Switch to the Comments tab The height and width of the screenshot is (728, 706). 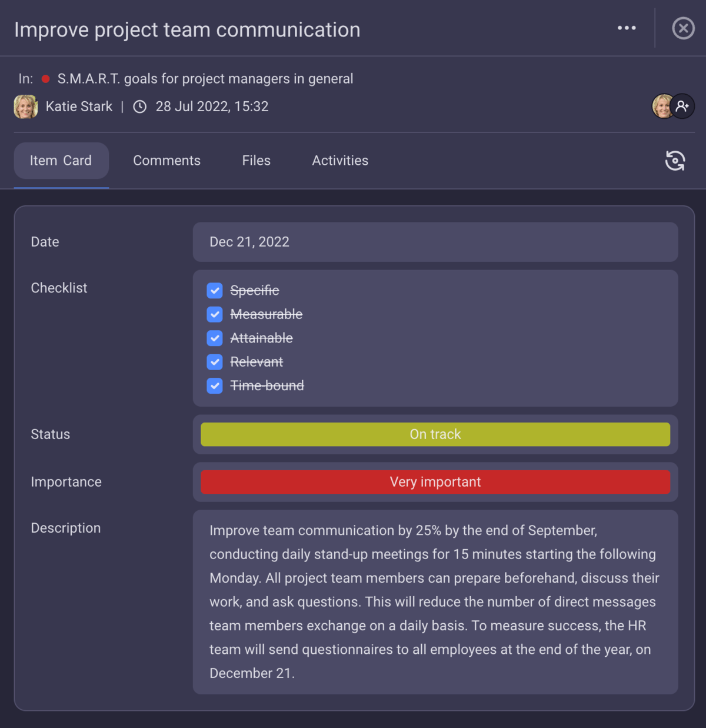click(x=166, y=160)
